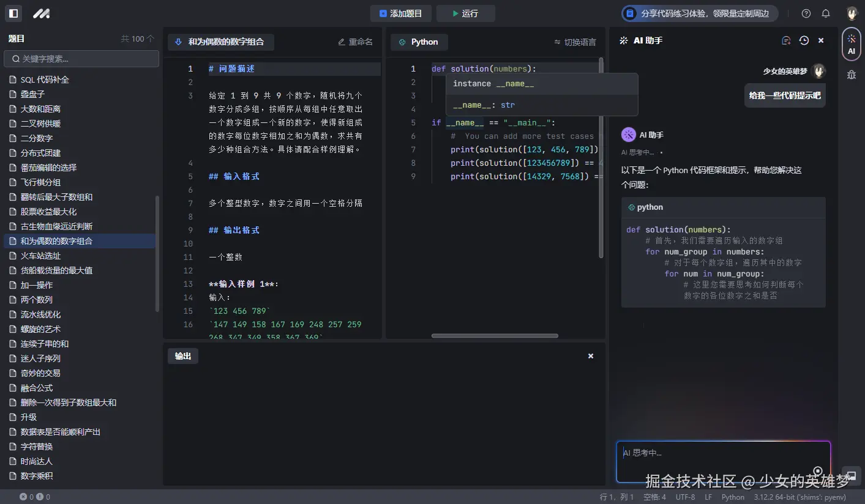Select the 和为偶数的数字组合 list item
The image size is (865, 504).
click(80, 241)
